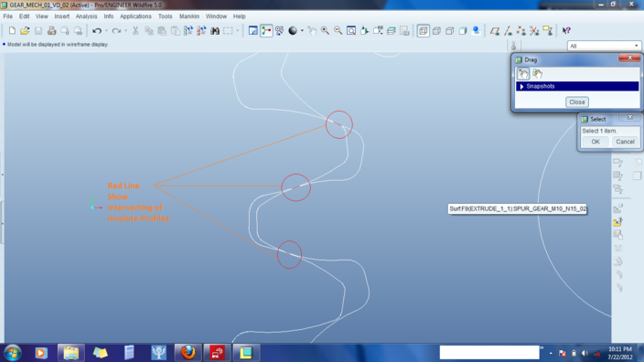Click the Zoom Out magnifier

(x=338, y=31)
